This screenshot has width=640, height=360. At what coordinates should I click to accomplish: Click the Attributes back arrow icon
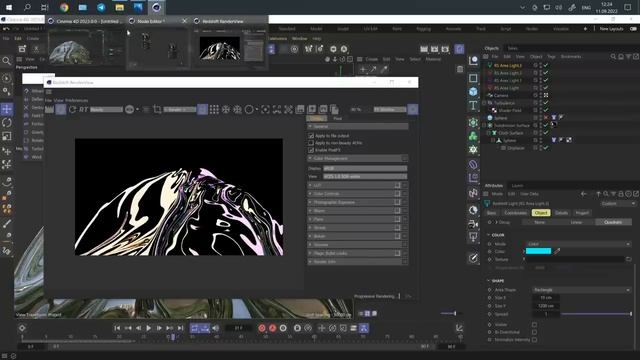pos(584,194)
